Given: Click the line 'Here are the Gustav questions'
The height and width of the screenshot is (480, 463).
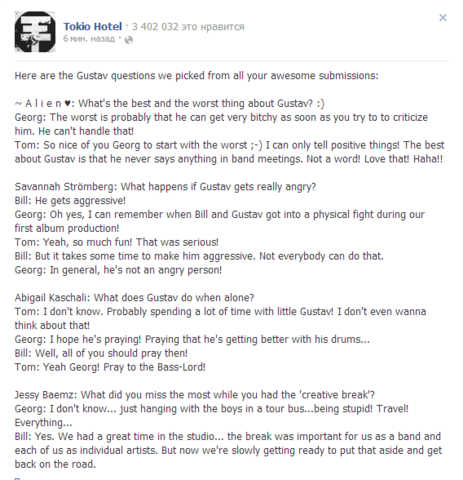Looking at the screenshot, I should click(197, 76).
